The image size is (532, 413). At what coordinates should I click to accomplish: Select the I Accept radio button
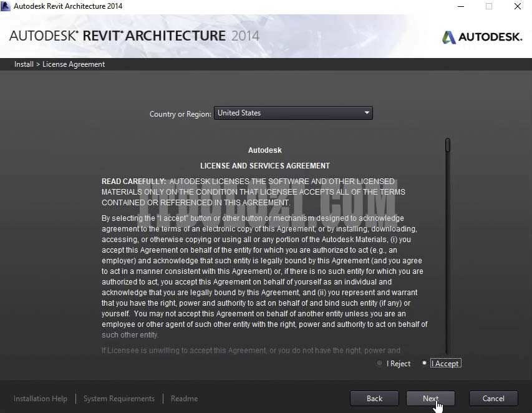425,364
